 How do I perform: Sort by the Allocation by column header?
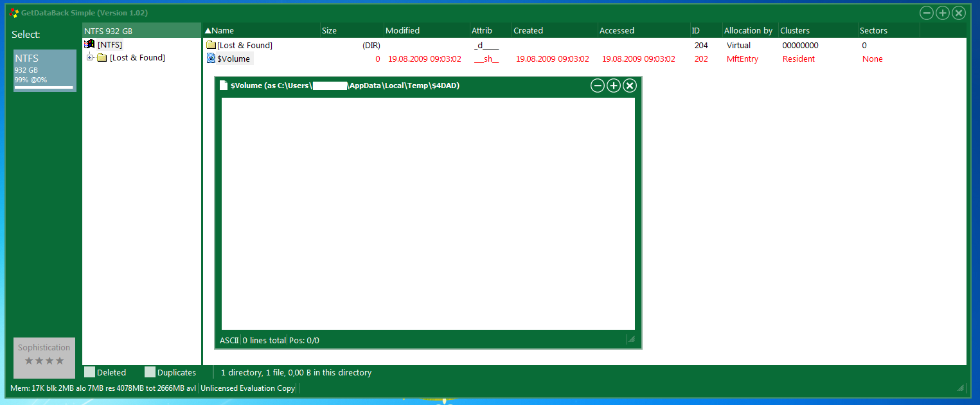750,30
